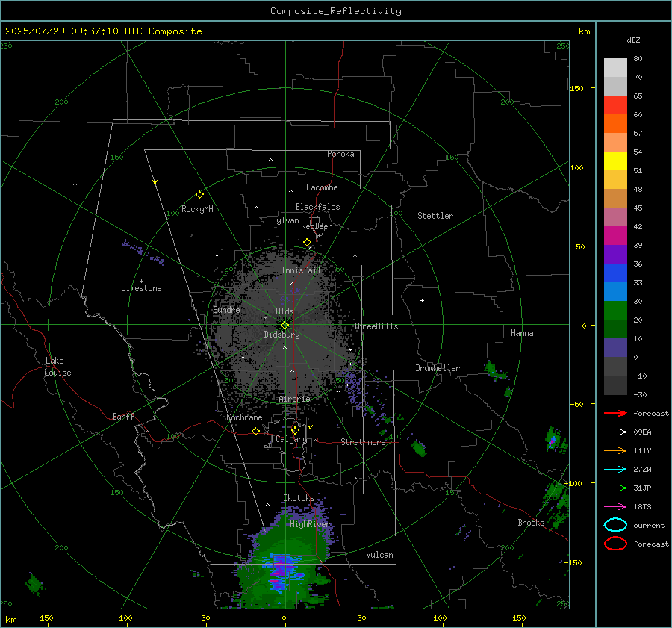Click the Brooks town label
The width and height of the screenshot is (672, 628).
point(531,523)
